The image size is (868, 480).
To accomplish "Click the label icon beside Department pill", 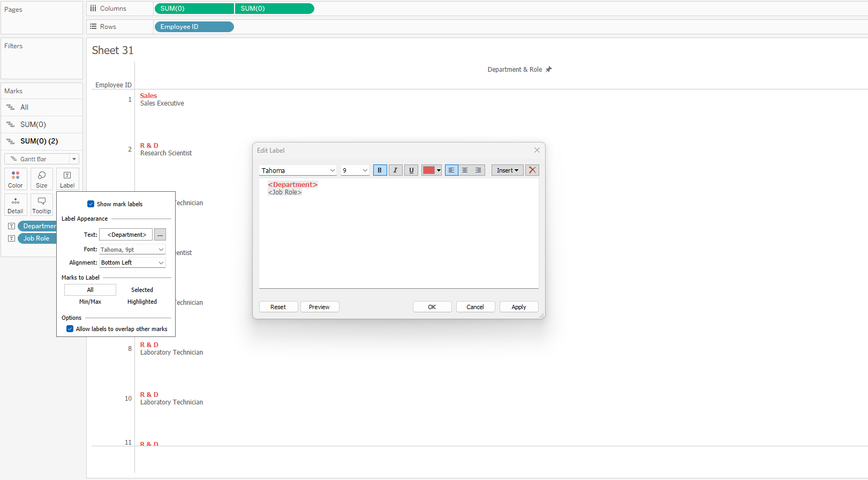I will coord(11,226).
